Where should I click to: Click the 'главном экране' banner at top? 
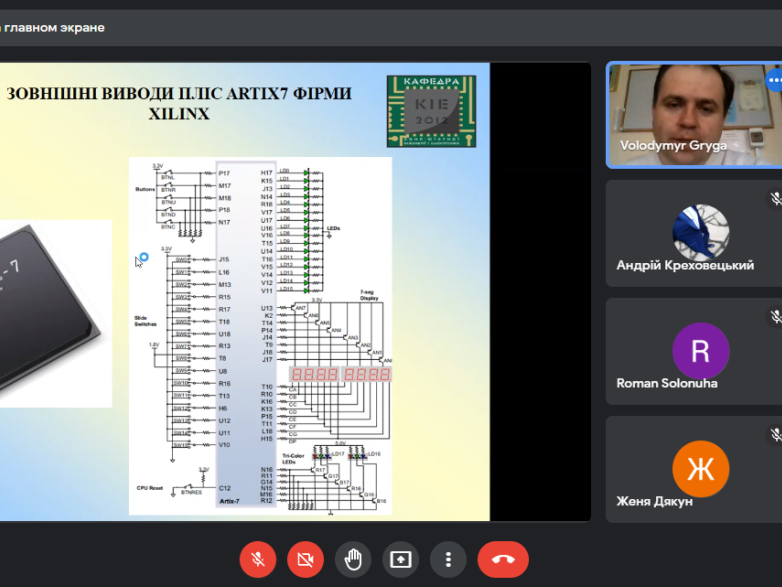[x=55, y=27]
